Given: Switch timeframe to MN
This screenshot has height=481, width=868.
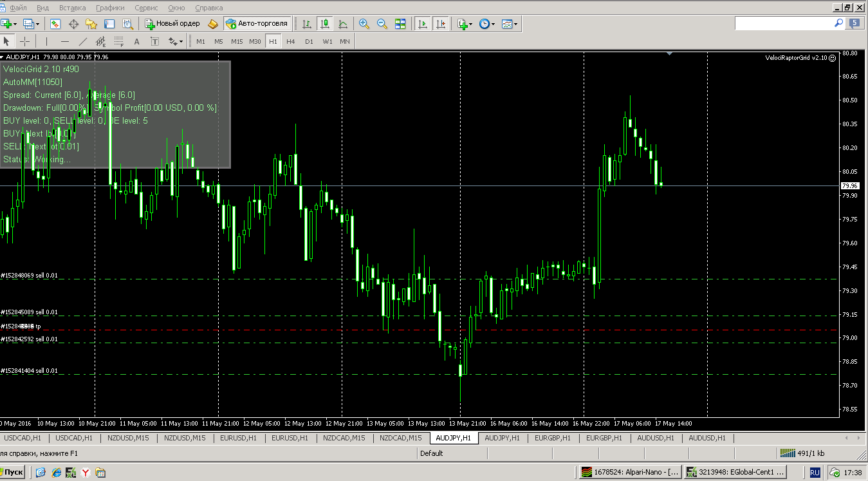Looking at the screenshot, I should 345,41.
